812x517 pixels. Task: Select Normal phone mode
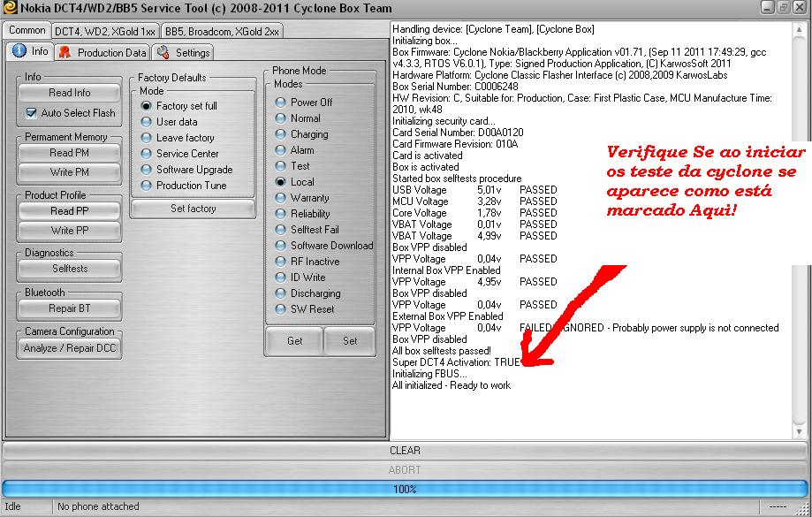pyautogui.click(x=280, y=118)
